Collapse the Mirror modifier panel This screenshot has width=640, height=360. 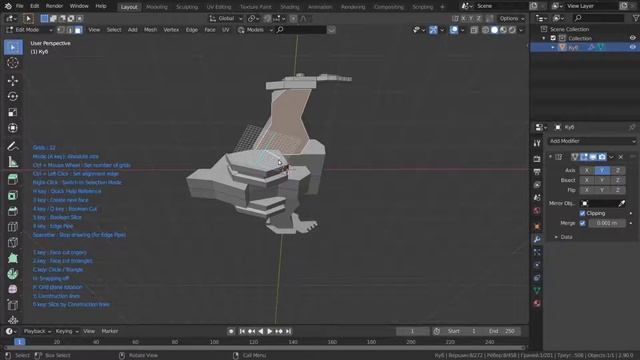click(x=550, y=157)
